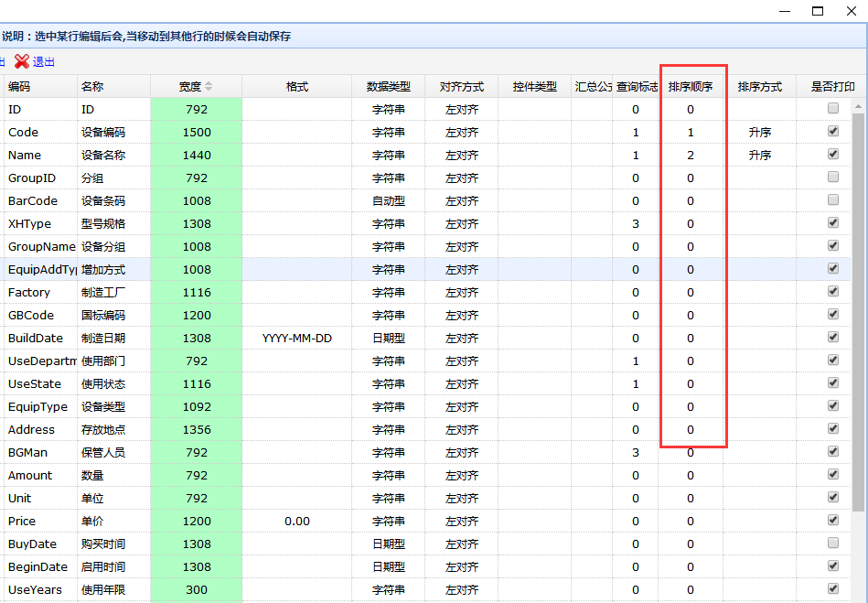868x603 pixels.
Task: Toggle the print checkbox for the GroupID row
Action: point(832,178)
